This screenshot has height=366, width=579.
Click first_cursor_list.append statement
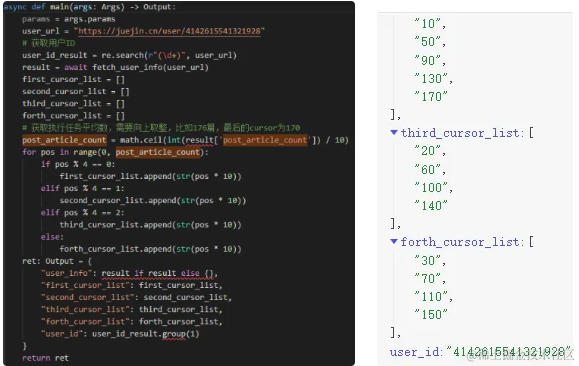[x=150, y=177]
